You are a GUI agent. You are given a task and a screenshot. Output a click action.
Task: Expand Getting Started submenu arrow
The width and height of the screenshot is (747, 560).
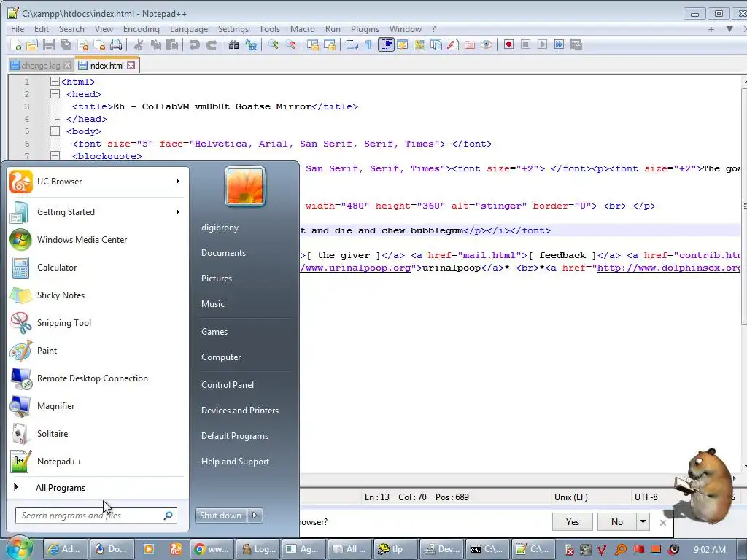178,212
